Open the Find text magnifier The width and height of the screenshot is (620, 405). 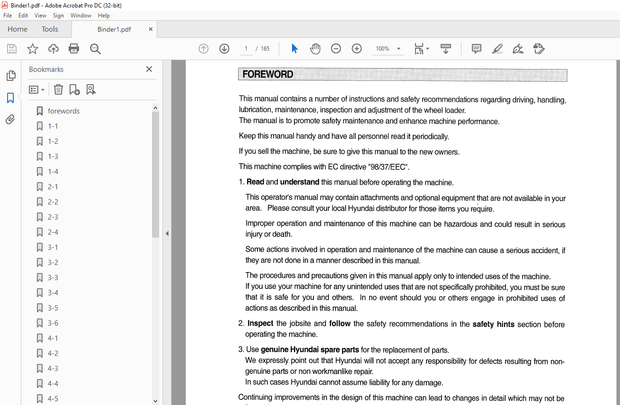click(95, 49)
